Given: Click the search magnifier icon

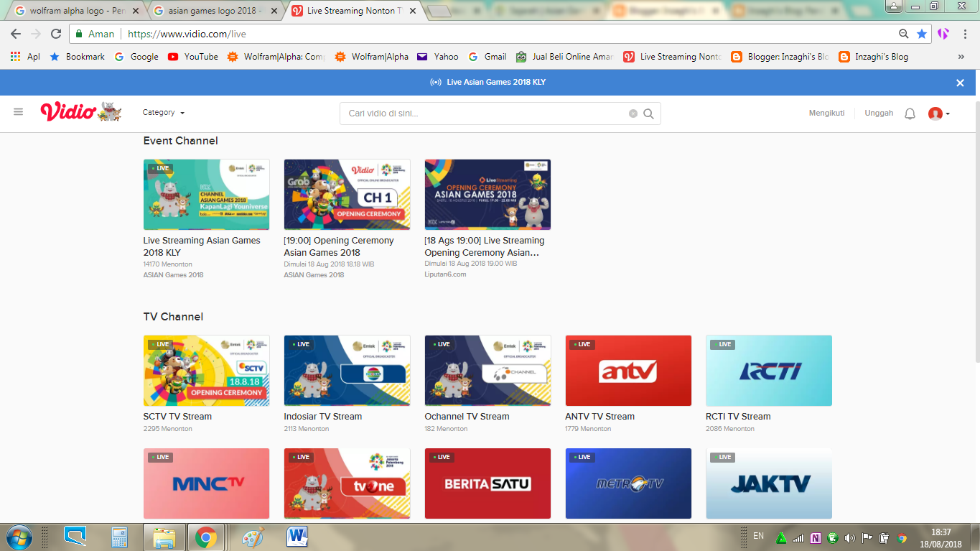Looking at the screenshot, I should click(648, 114).
